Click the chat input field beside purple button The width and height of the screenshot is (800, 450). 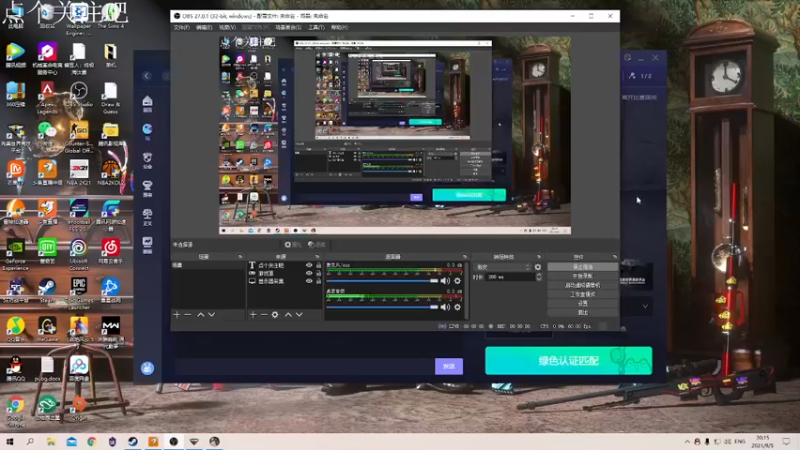pyautogui.click(x=304, y=366)
